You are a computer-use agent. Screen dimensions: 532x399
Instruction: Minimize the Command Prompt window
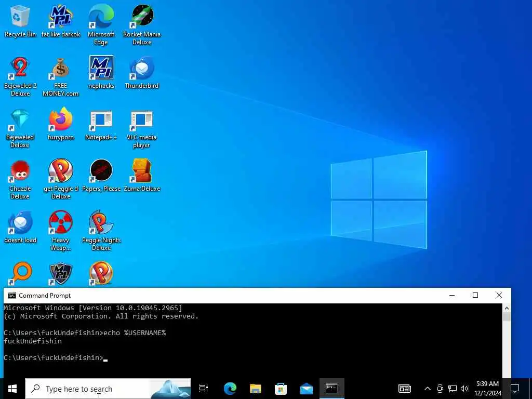pos(452,295)
